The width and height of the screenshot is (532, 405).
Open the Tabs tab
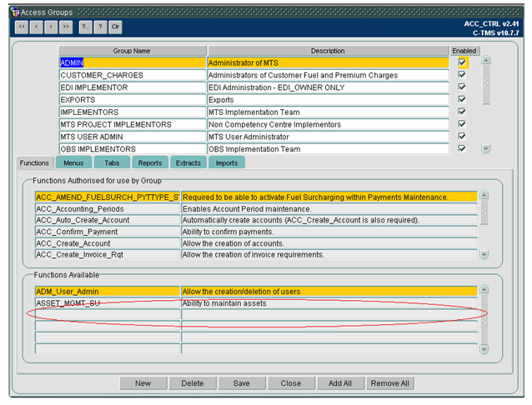[112, 162]
